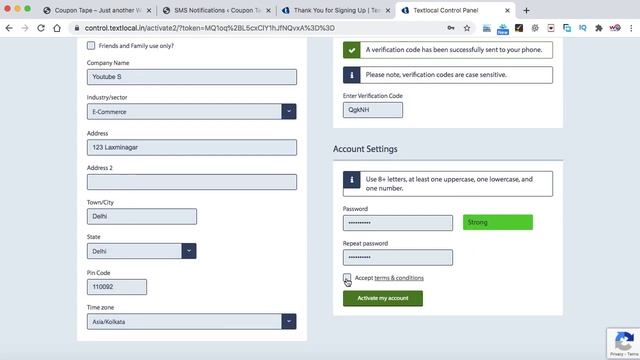This screenshot has height=360, width=640.
Task: Click the Delhi state select box
Action: coord(142,251)
